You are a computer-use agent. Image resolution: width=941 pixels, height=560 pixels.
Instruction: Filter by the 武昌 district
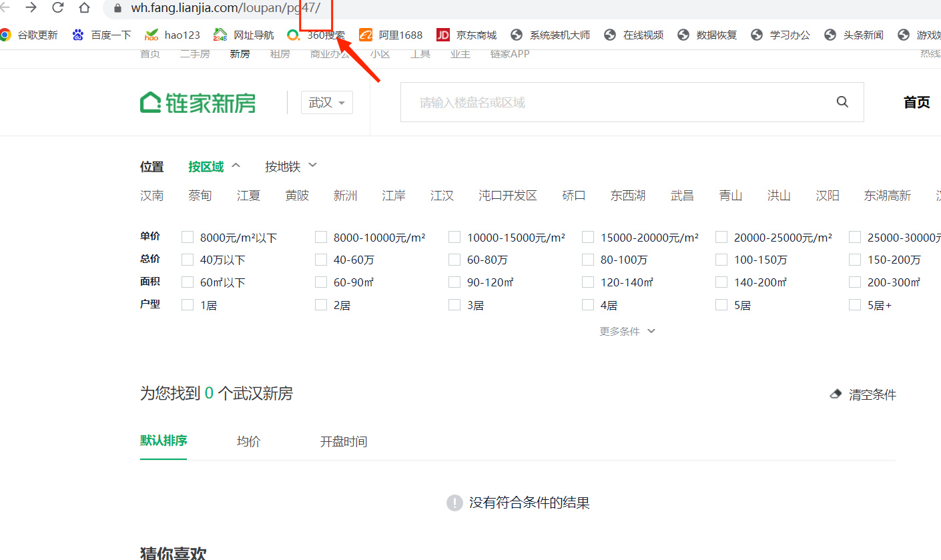coord(683,196)
